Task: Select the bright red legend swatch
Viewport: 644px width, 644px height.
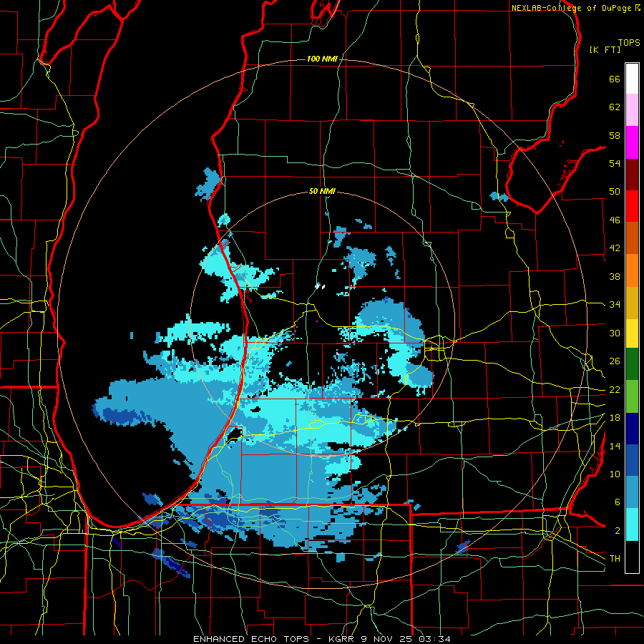Action: pyautogui.click(x=632, y=206)
